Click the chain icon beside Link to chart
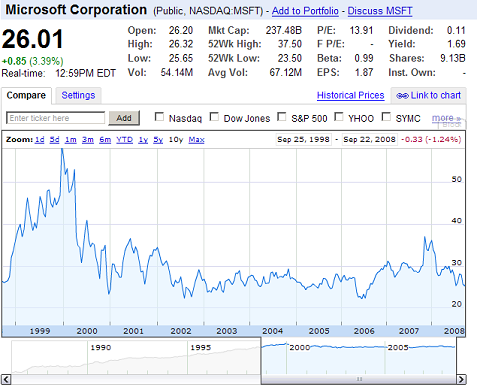477x390 pixels. click(402, 96)
